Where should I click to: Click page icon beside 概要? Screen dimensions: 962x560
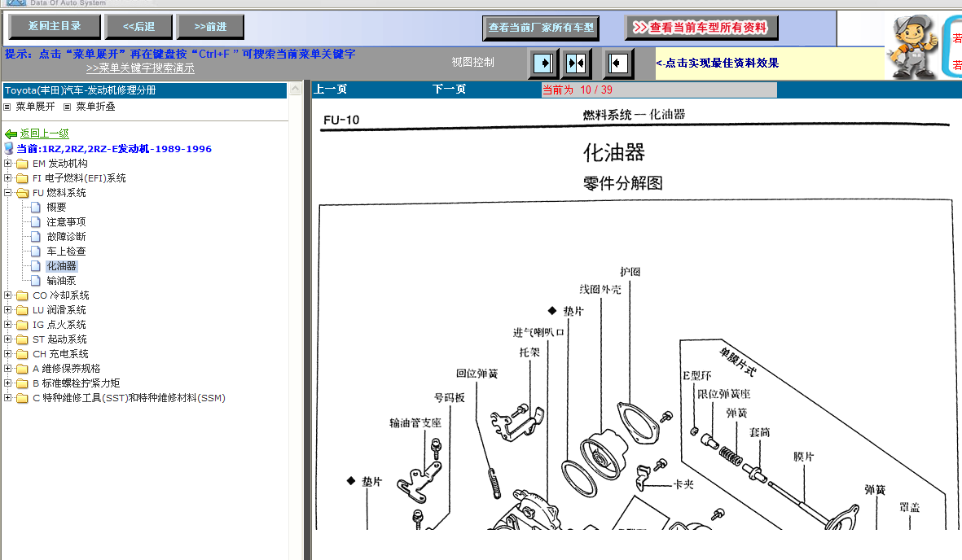(x=36, y=208)
